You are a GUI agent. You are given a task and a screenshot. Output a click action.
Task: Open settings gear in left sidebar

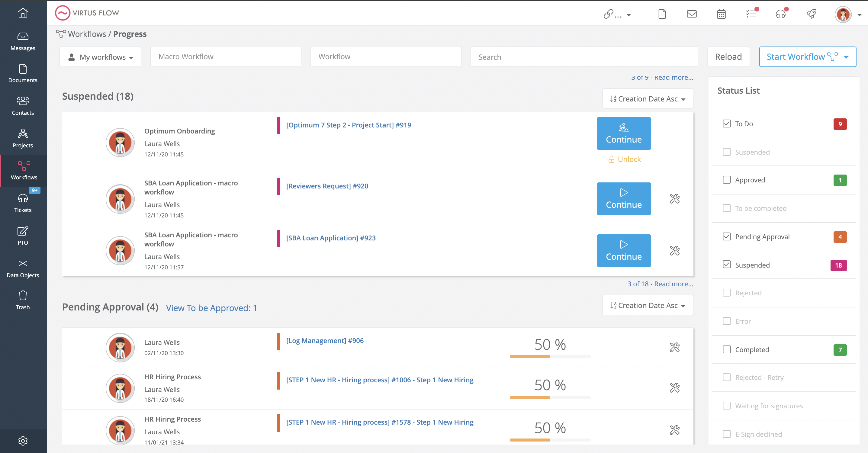[23, 441]
